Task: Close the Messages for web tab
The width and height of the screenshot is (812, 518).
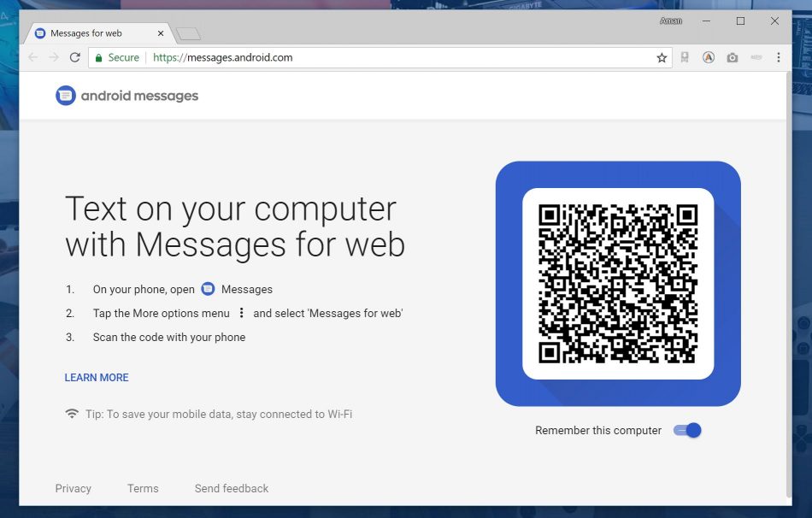Action: coord(161,33)
